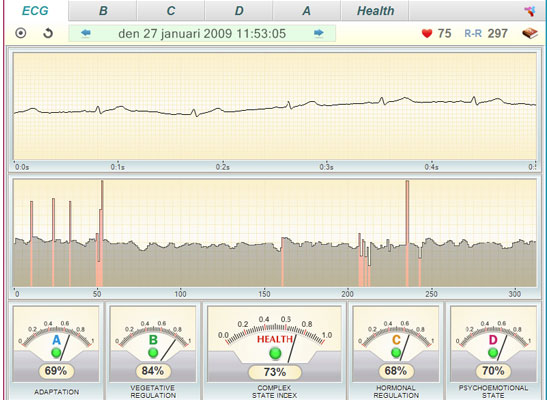The height and width of the screenshot is (400, 550).
Task: Go to next recording with right arrow
Action: (318, 33)
